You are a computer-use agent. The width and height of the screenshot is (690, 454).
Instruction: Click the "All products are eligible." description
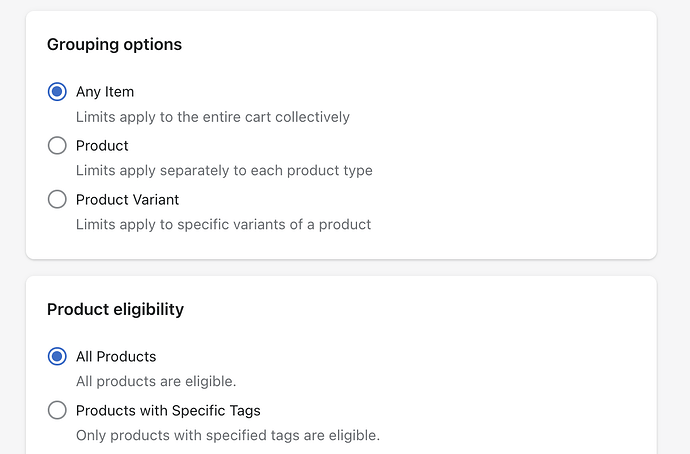pos(156,381)
